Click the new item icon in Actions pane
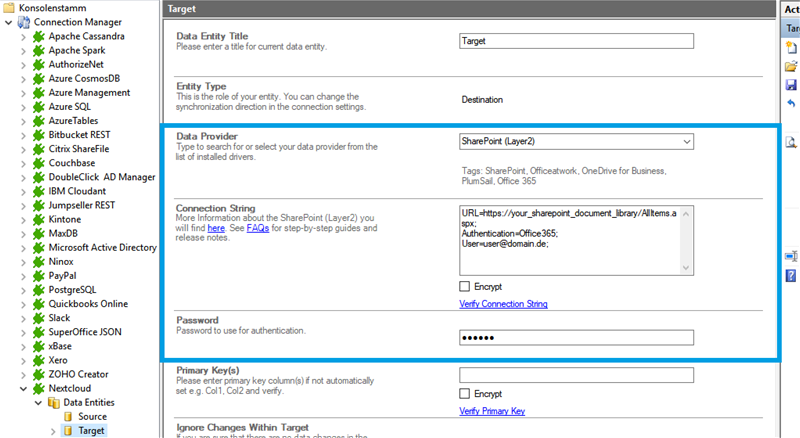 (x=791, y=48)
